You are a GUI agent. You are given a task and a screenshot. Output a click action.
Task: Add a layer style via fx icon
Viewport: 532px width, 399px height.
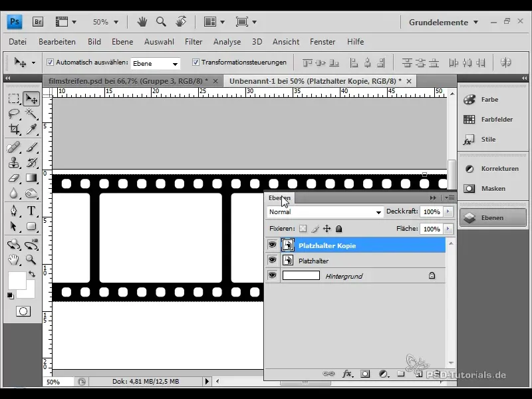(x=346, y=374)
